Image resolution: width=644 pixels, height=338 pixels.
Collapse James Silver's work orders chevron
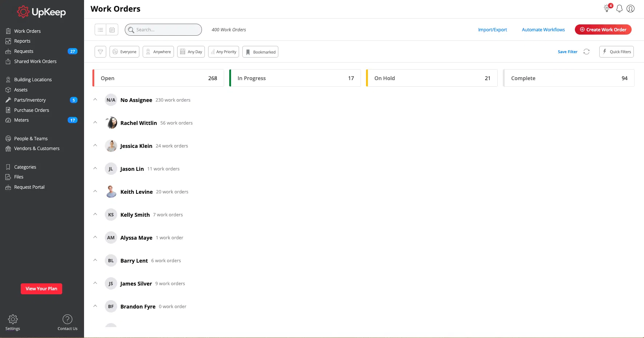(x=95, y=283)
